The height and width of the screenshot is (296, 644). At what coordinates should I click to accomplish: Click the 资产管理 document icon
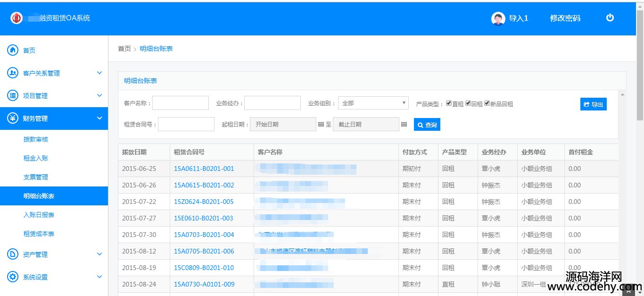[13, 254]
